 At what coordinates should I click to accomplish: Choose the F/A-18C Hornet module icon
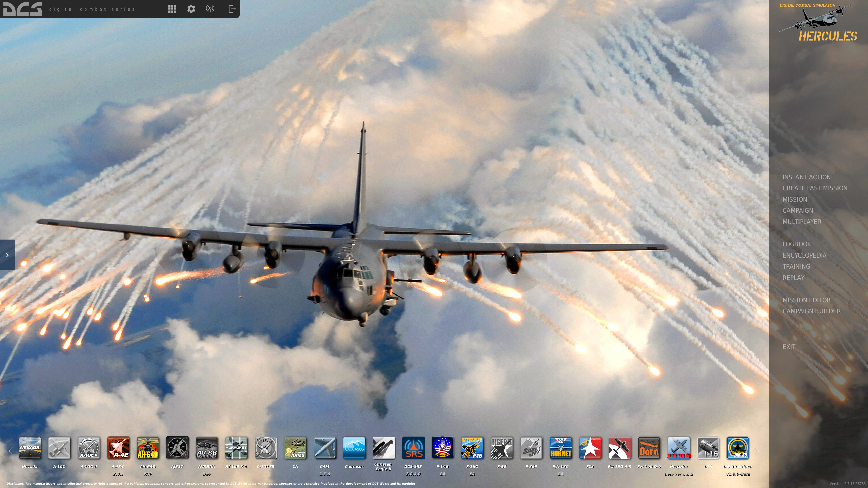click(x=560, y=448)
